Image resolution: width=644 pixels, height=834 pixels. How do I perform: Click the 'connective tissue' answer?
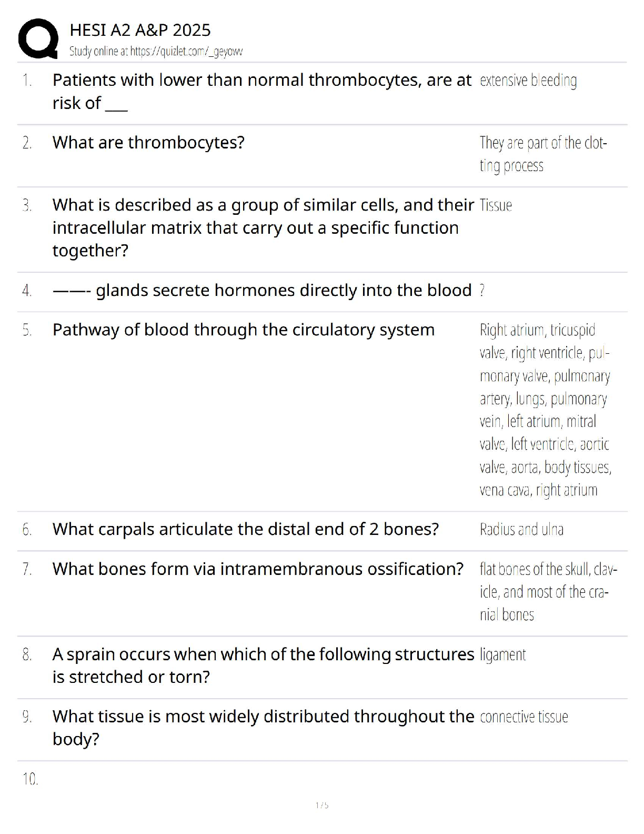[524, 717]
